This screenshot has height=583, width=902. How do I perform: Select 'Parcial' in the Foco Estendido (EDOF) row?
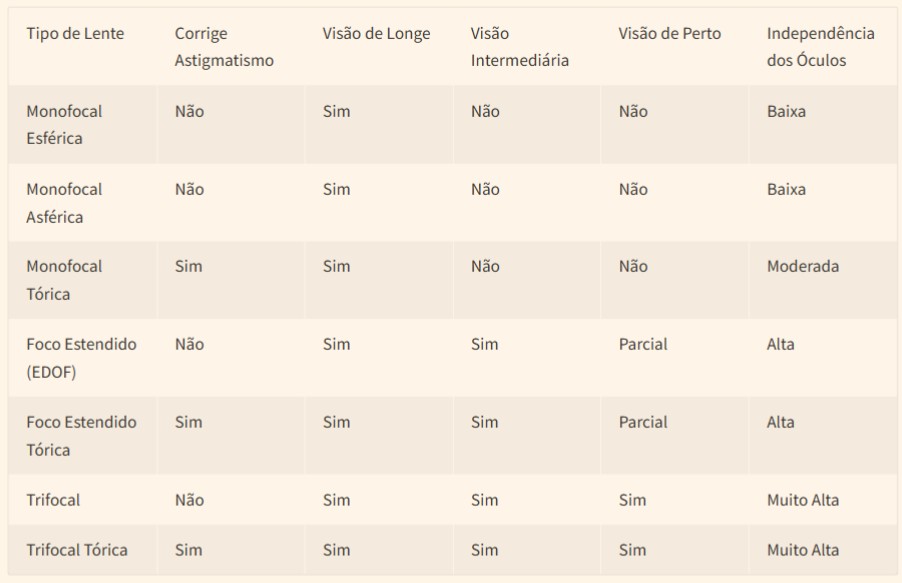tap(642, 345)
